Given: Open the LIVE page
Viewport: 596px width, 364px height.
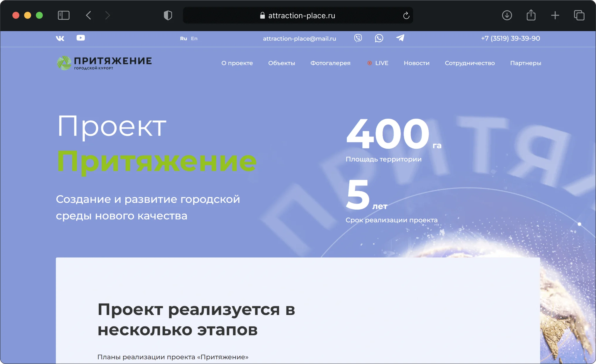Looking at the screenshot, I should pos(382,63).
